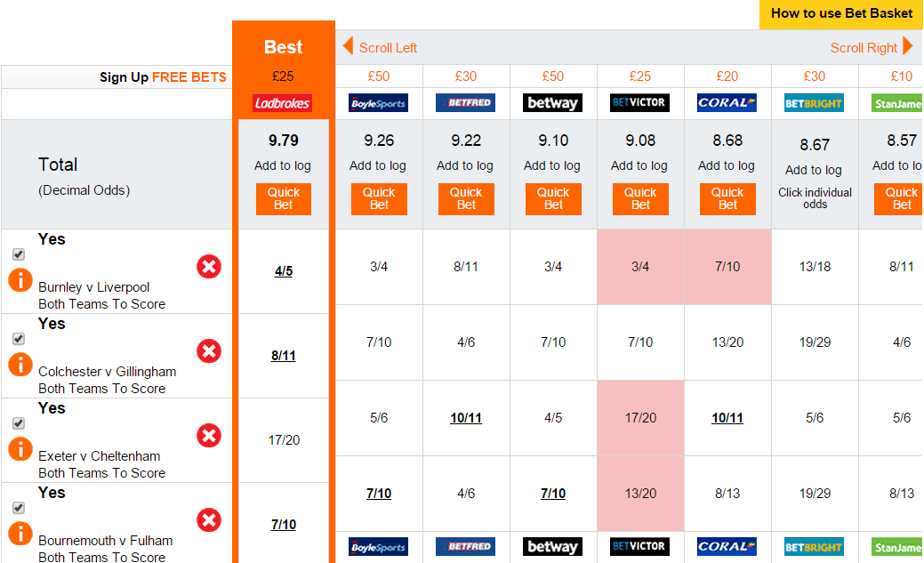Show info for Bournemouth v Fulham bet
Image resolution: width=924 pixels, height=563 pixels.
coord(20,534)
